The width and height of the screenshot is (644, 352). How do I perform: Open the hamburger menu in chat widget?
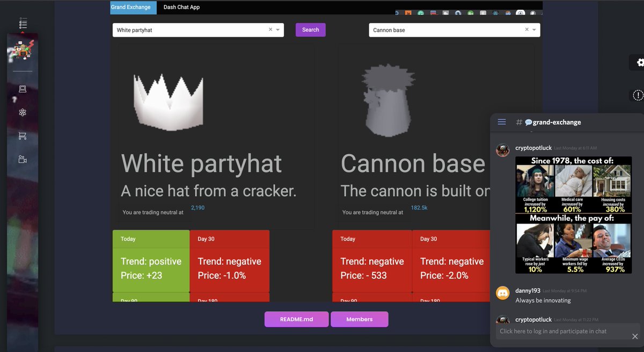[502, 122]
